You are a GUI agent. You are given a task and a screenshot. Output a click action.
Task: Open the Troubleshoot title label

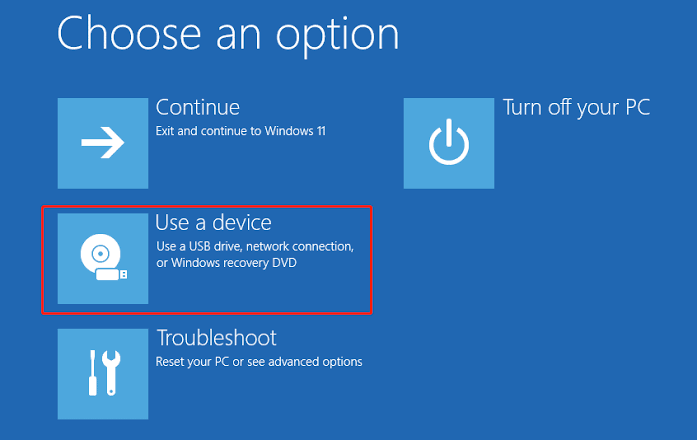click(x=216, y=338)
